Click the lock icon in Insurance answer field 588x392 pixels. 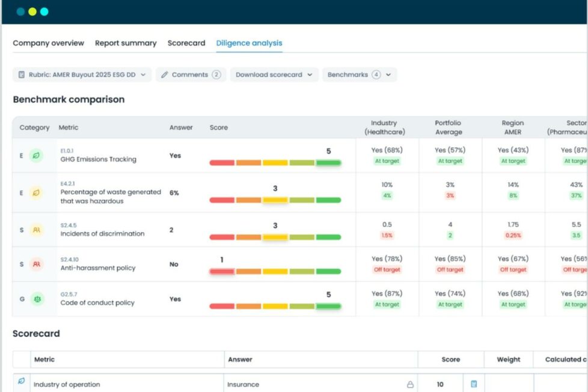[x=410, y=385]
